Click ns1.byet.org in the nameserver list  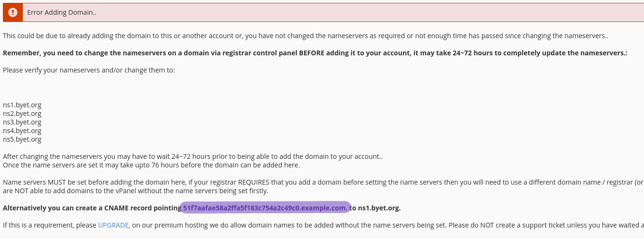pyautogui.click(x=22, y=105)
